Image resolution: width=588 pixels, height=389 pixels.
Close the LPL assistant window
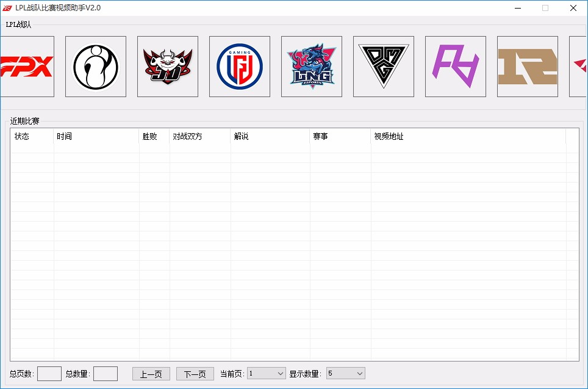pos(573,8)
